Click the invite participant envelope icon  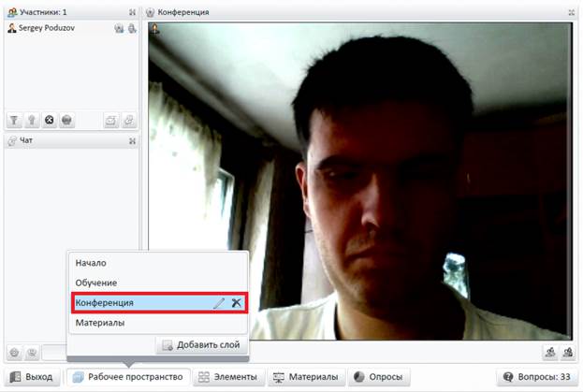click(110, 120)
